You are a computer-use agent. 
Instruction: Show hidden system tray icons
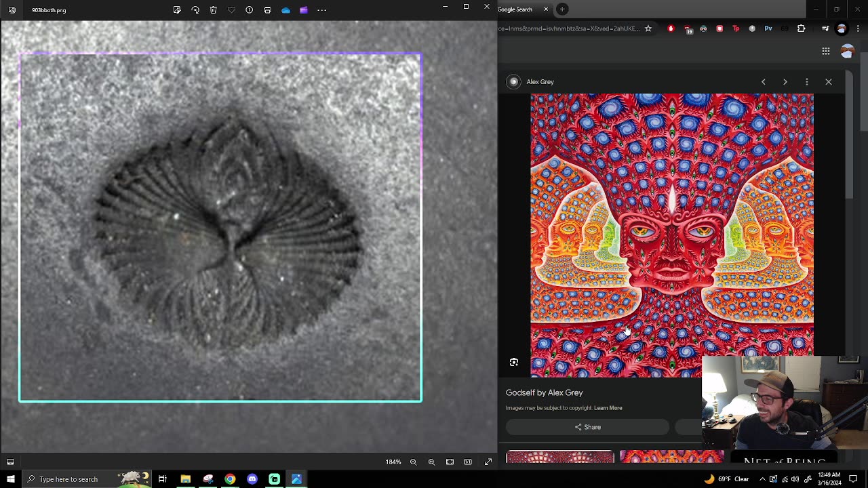pos(762,479)
